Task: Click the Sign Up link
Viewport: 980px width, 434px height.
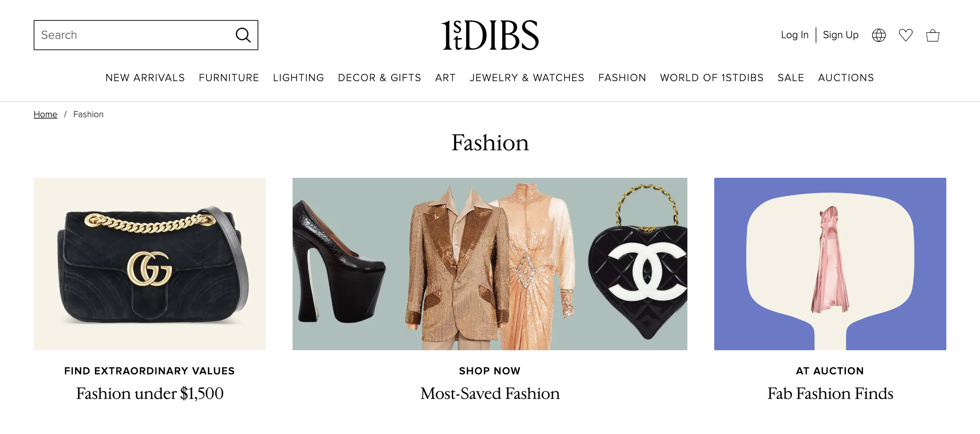Action: (x=840, y=35)
